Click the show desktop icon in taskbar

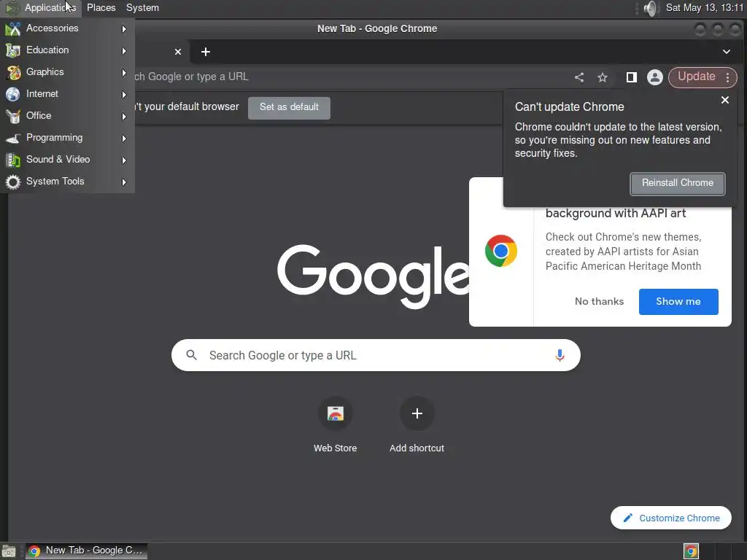[9, 551]
